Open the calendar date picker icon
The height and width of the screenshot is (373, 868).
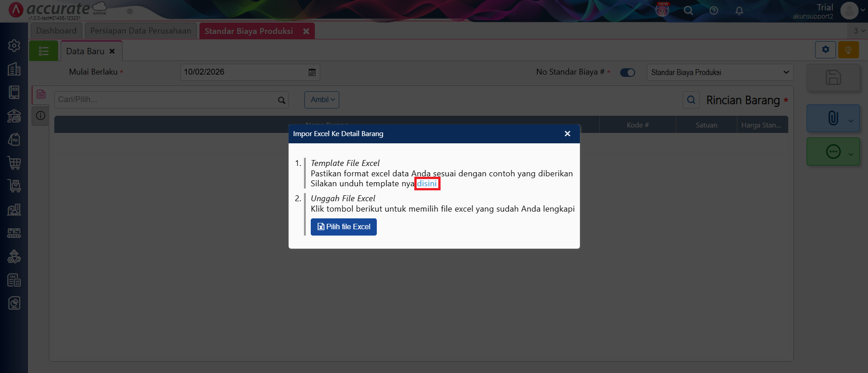[x=312, y=72]
